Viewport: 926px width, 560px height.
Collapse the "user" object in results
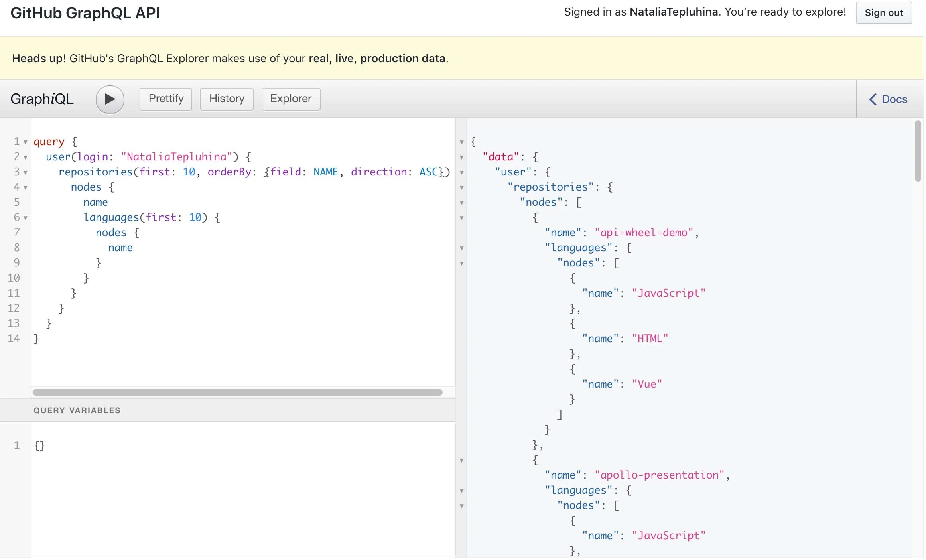point(462,172)
